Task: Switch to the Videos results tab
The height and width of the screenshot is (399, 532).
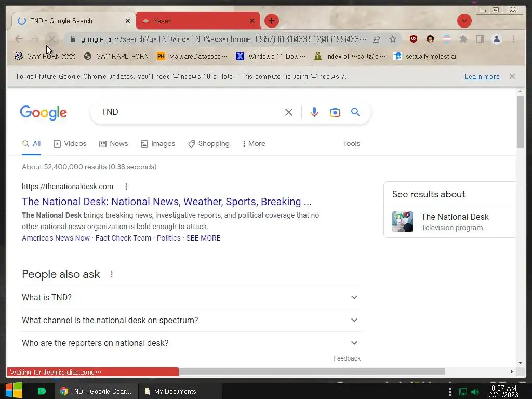Action: tap(70, 143)
